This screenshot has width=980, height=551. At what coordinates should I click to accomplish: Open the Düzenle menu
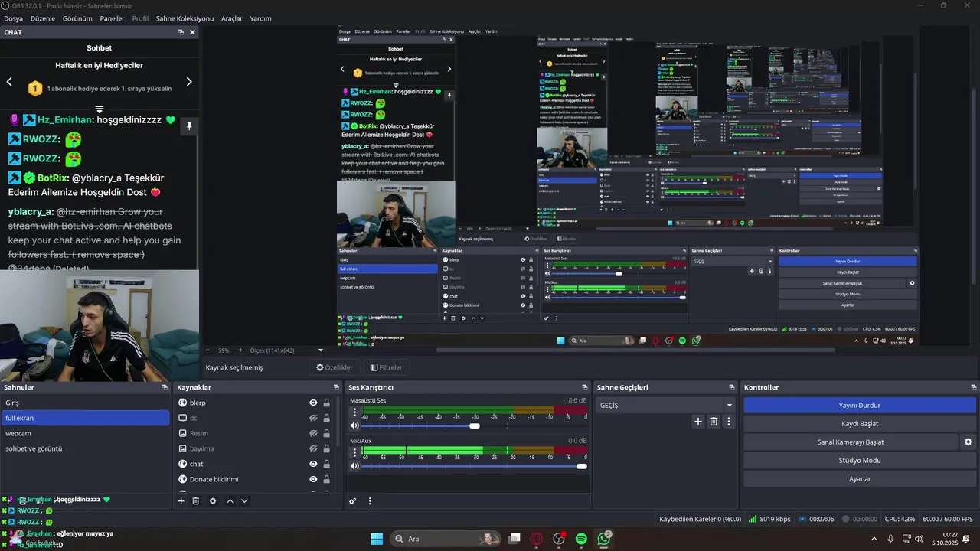point(43,18)
